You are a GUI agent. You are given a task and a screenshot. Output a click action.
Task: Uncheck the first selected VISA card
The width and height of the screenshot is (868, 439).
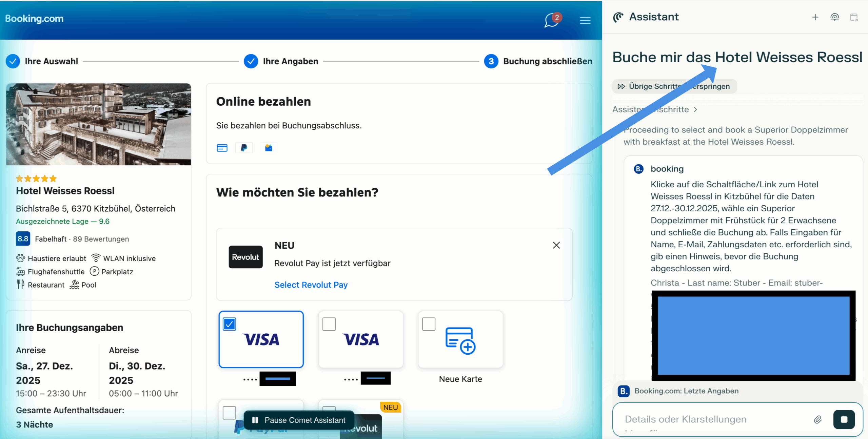(x=230, y=324)
